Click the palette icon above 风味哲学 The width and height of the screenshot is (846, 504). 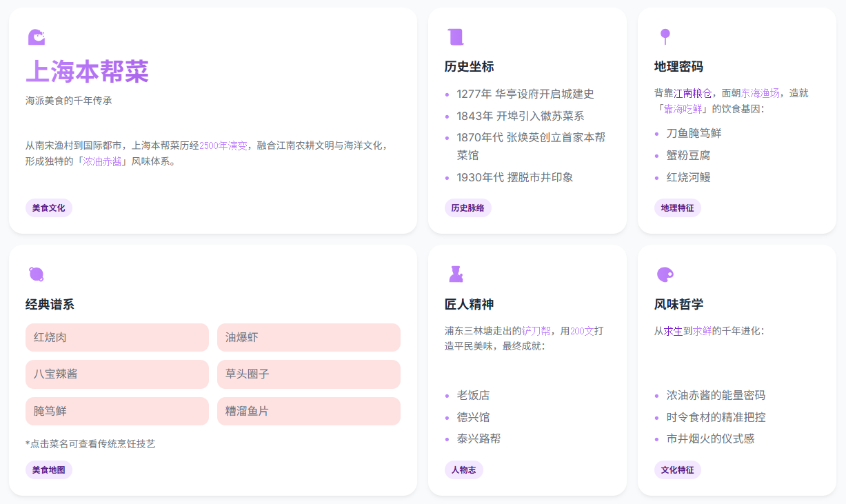tap(665, 274)
